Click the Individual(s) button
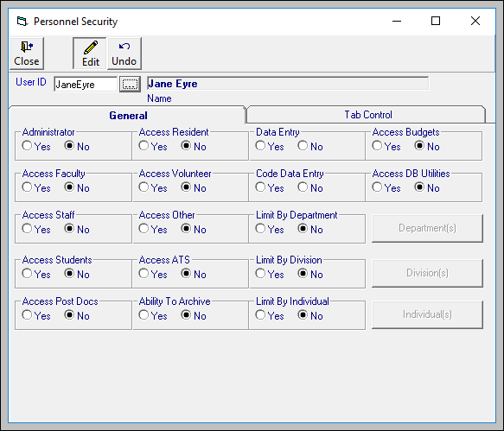The image size is (504, 431). 427,314
